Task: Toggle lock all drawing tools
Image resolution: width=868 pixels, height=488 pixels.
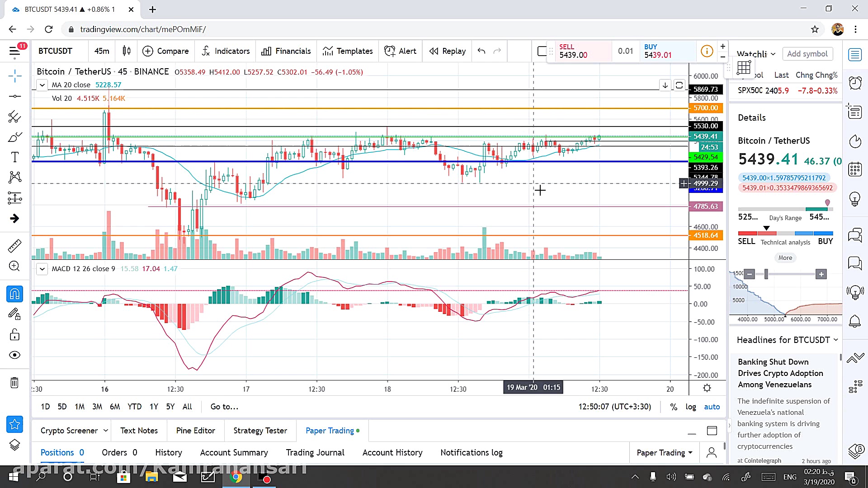Action: tap(14, 335)
